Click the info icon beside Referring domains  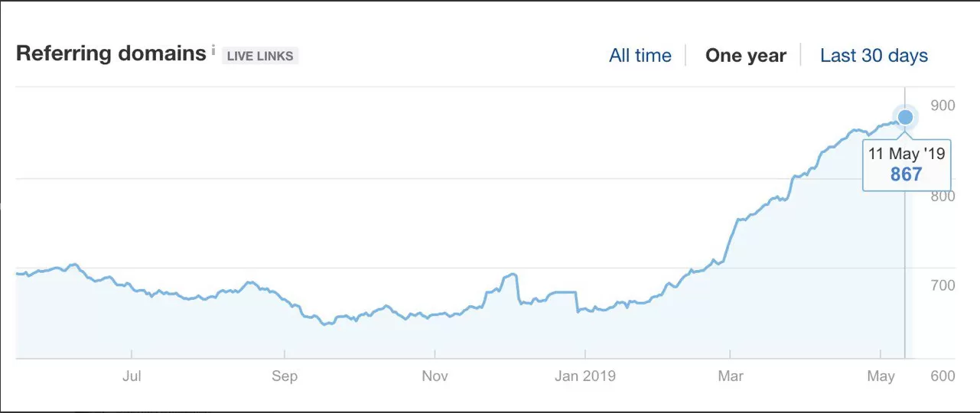213,50
